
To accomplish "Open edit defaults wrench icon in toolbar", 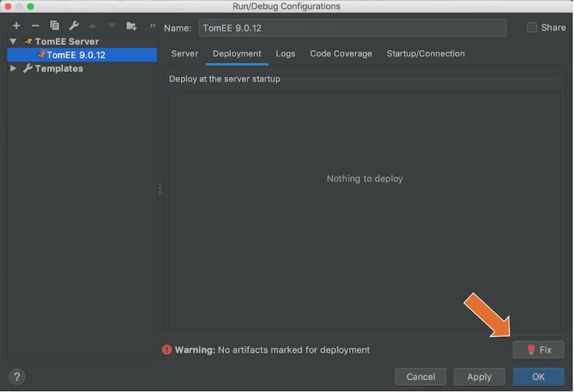I will (x=73, y=26).
